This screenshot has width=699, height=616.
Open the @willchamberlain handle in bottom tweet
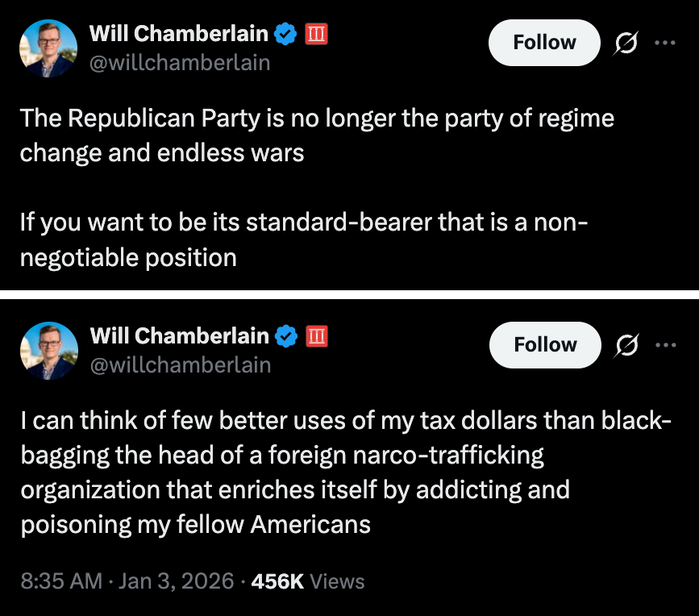point(180,364)
